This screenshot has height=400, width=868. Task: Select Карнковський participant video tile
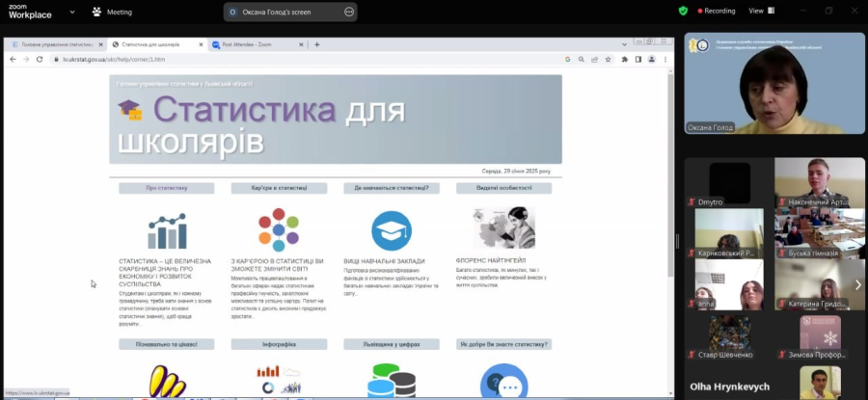(x=729, y=233)
